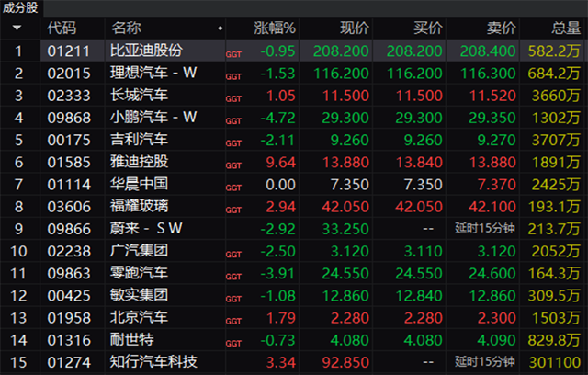This screenshot has height=375, width=588.
Task: Click stock code 09866
Action: (69, 229)
